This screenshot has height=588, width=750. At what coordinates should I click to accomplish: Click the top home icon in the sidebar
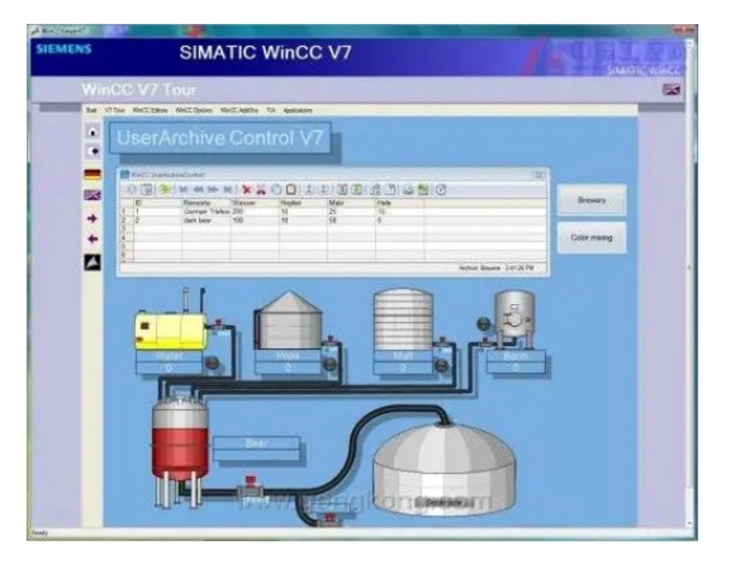pos(93,132)
